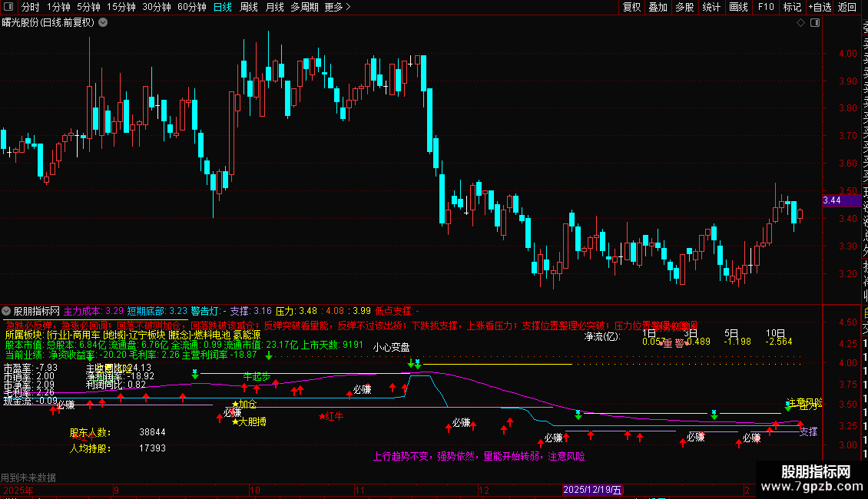Click the 小心变盘 warning label
This screenshot has height=499, width=868.
click(392, 348)
